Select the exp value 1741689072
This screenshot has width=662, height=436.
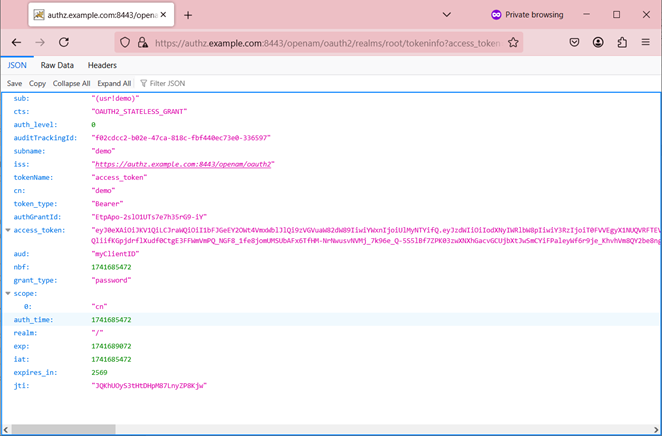pos(111,346)
